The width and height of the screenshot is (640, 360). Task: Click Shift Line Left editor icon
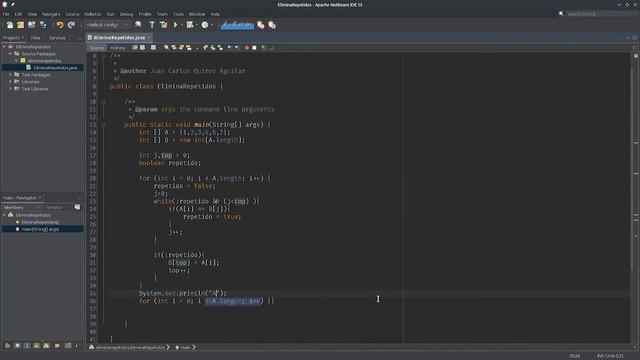[229, 48]
